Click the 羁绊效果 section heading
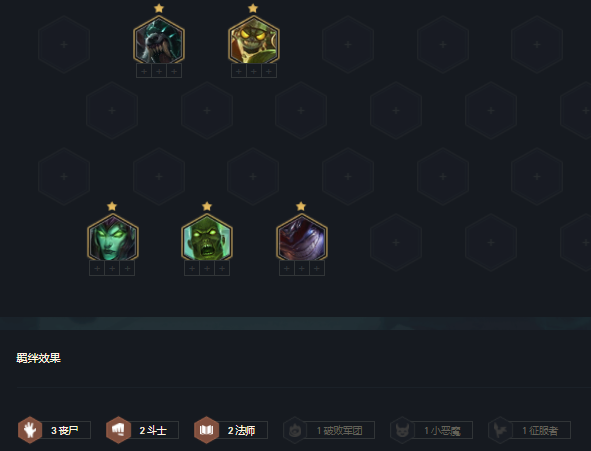 pyautogui.click(x=38, y=358)
